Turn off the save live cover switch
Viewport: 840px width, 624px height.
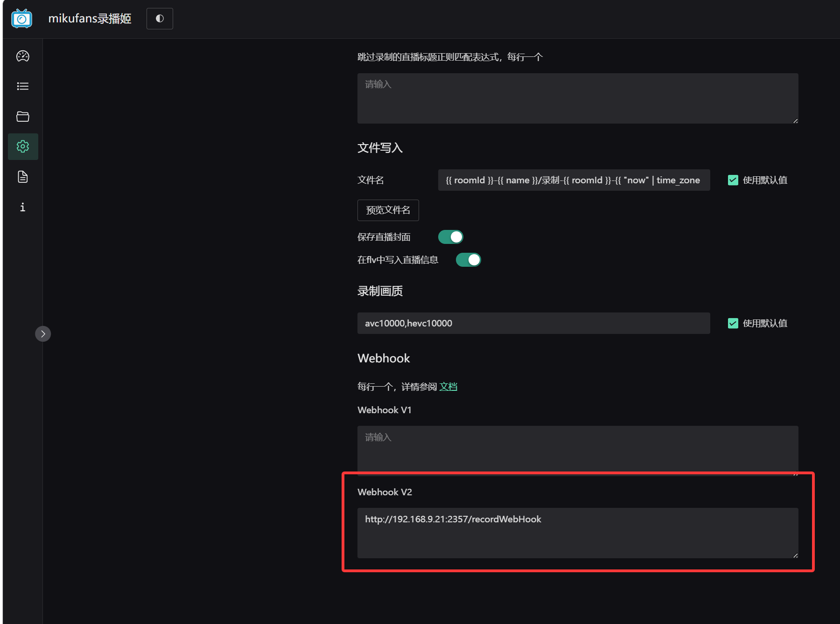pos(450,237)
